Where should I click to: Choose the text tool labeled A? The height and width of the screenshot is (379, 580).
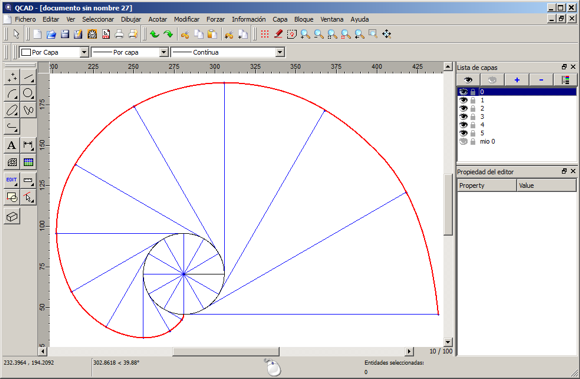12,145
